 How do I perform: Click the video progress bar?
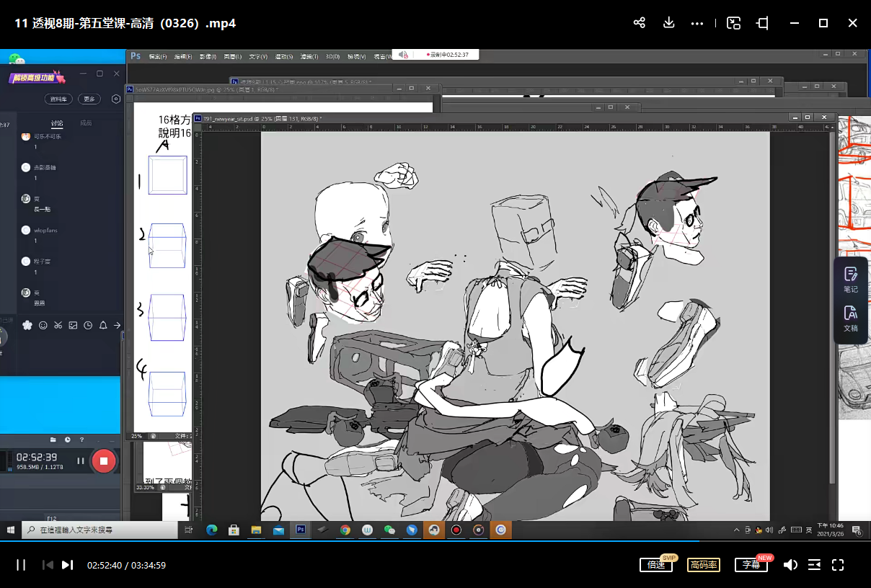(435, 540)
